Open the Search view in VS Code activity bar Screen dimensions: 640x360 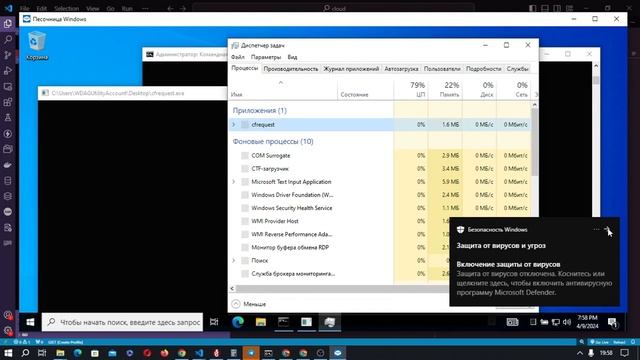pos(8,40)
